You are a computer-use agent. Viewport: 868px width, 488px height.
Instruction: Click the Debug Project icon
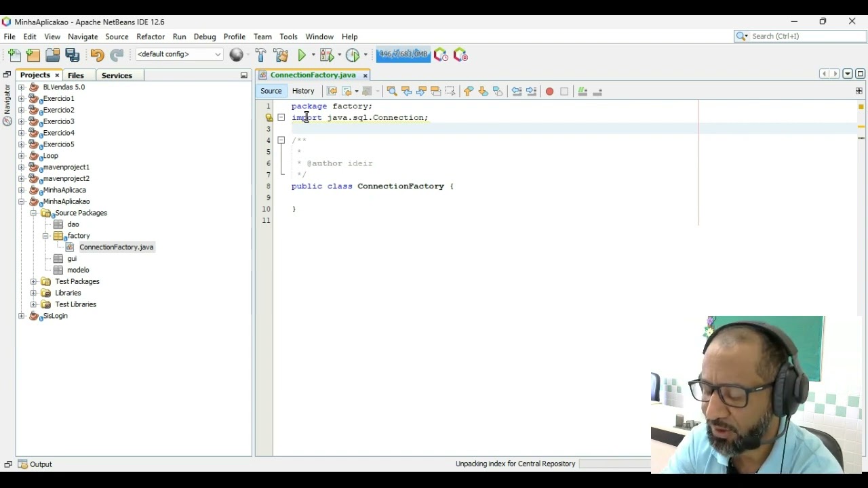pos(327,55)
